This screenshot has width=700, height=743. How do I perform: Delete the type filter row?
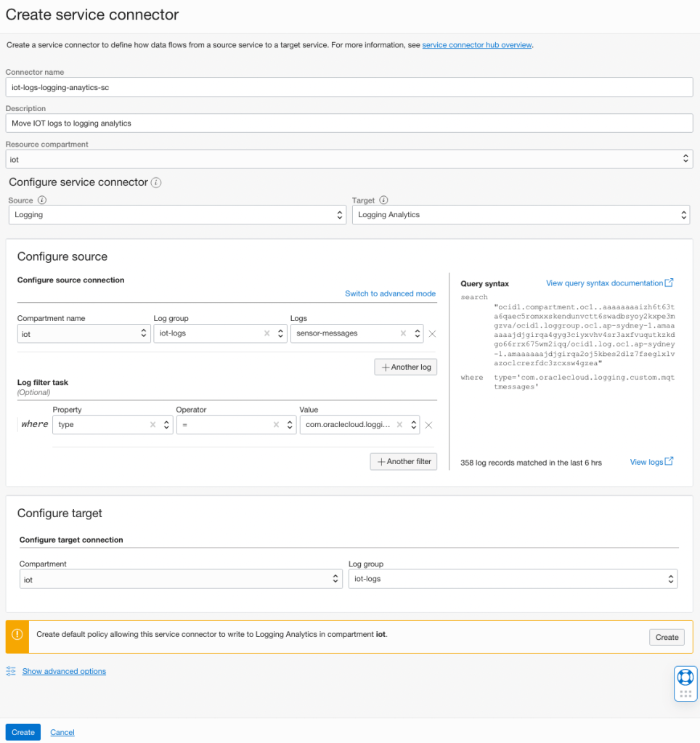click(428, 425)
